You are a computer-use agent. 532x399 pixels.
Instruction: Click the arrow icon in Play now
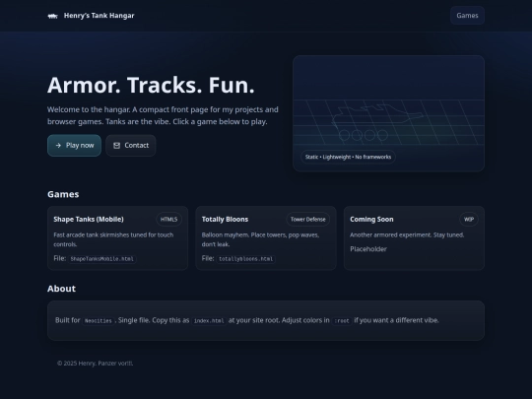click(58, 146)
